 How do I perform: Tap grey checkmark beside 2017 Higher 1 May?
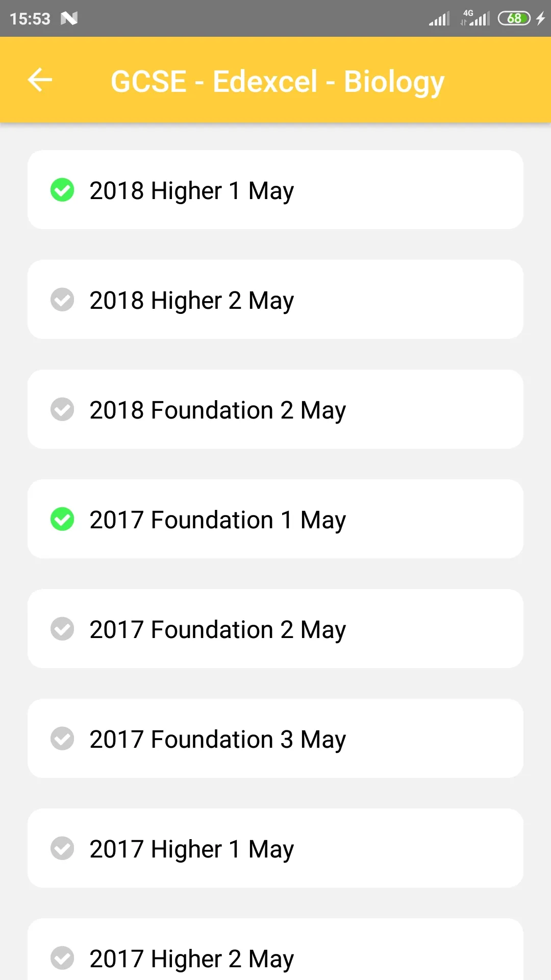[x=62, y=848]
